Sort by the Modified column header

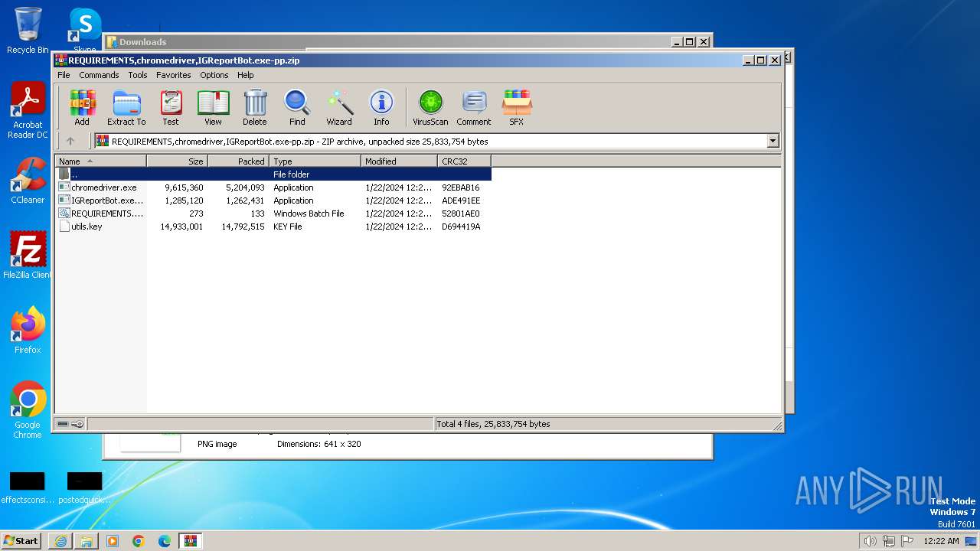[x=399, y=161]
